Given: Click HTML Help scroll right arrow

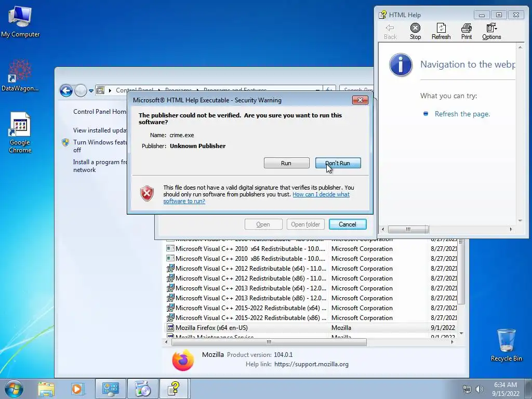Looking at the screenshot, I should coord(511,229).
